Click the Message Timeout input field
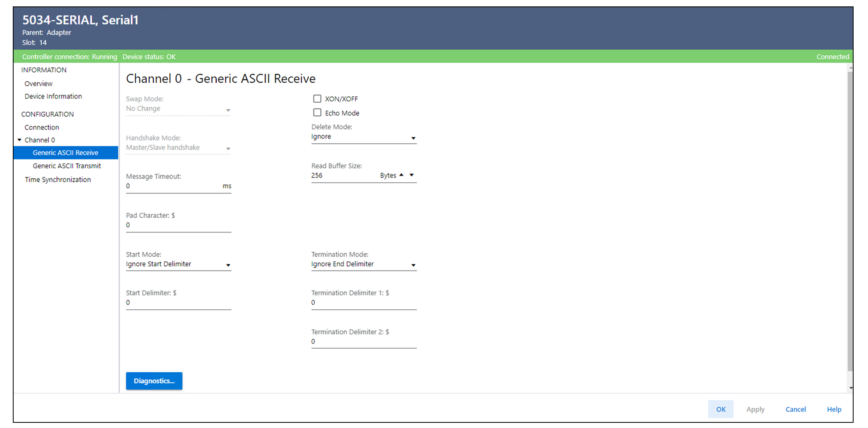868x428 pixels. tap(172, 186)
